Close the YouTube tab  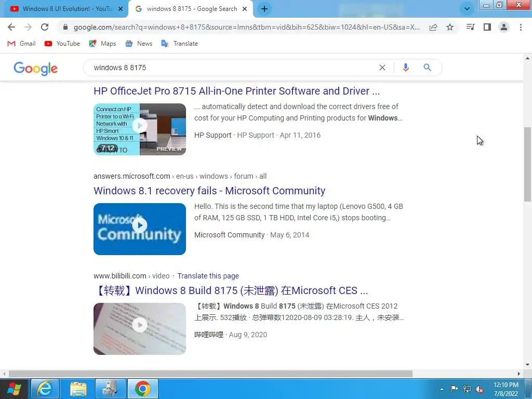point(121,9)
